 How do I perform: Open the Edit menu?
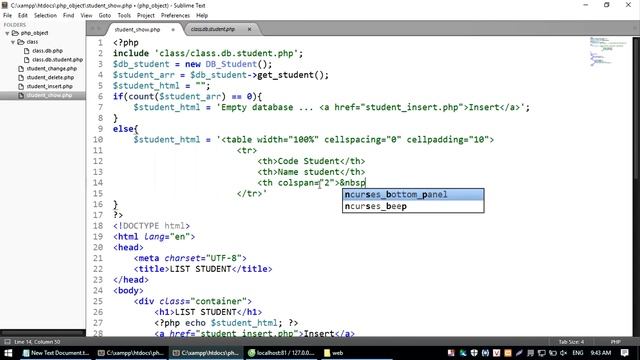(x=23, y=16)
